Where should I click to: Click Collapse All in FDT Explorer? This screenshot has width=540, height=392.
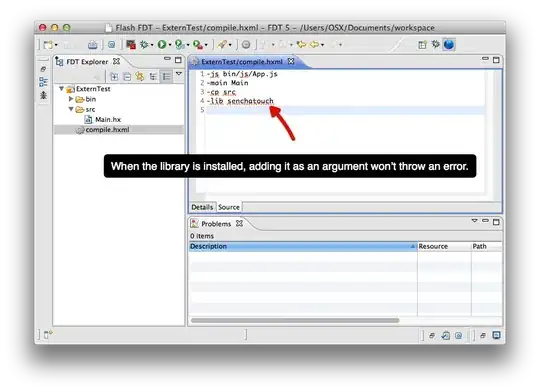127,76
